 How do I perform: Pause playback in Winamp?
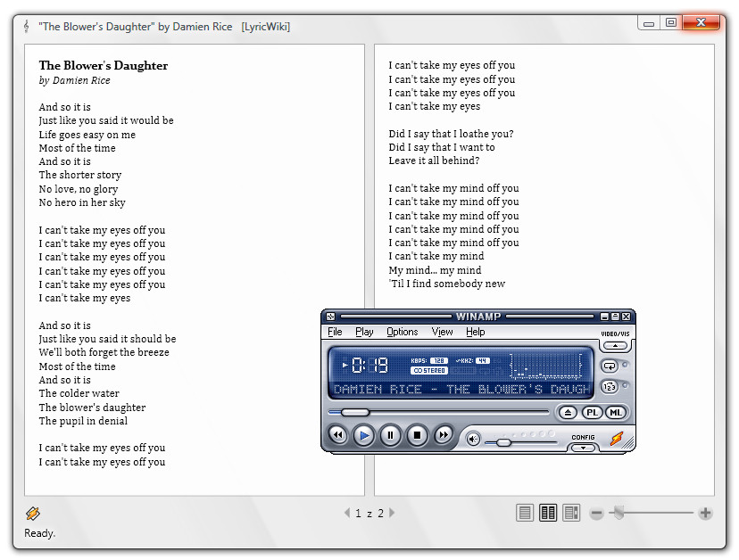(390, 435)
